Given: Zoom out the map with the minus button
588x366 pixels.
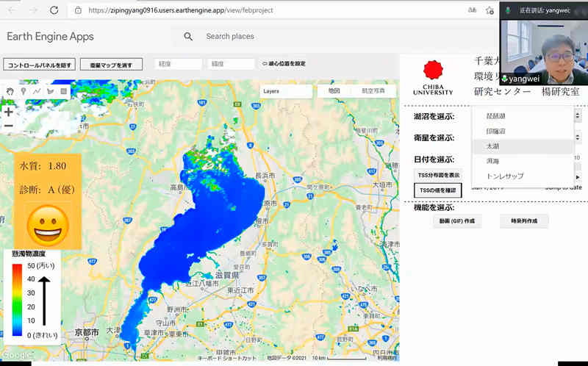Looking at the screenshot, I should (9, 126).
